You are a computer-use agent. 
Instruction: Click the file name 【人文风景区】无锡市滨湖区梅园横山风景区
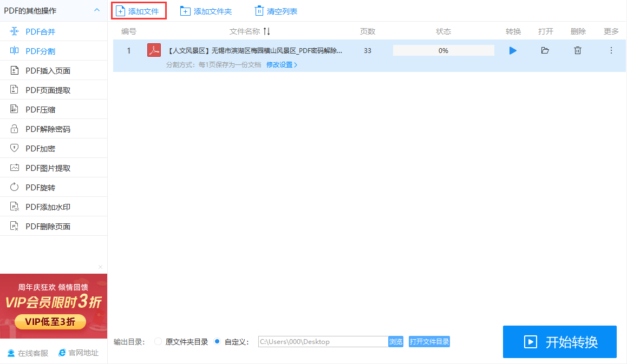point(254,51)
